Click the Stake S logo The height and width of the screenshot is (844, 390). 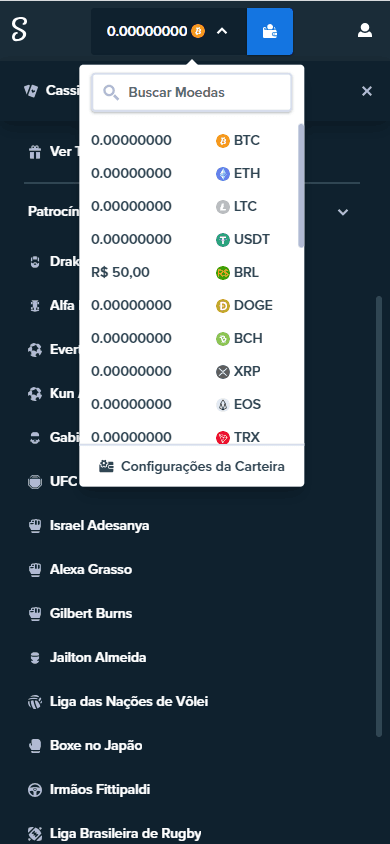[19, 30]
